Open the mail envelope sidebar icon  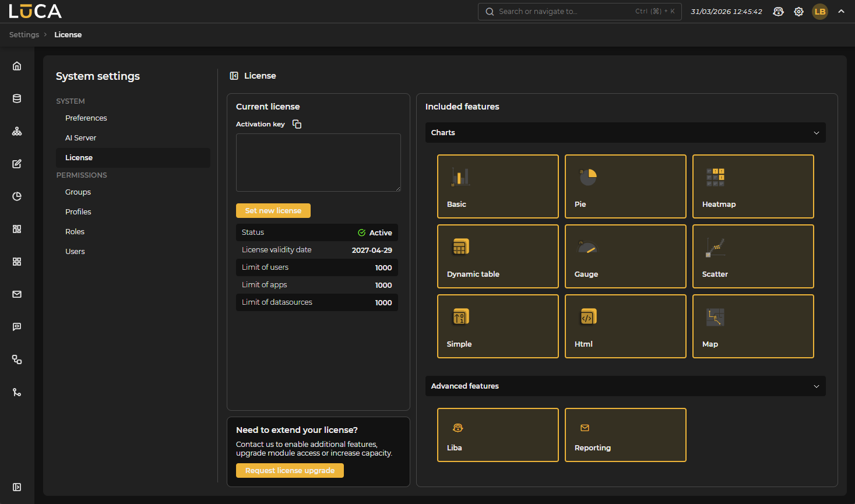click(17, 294)
